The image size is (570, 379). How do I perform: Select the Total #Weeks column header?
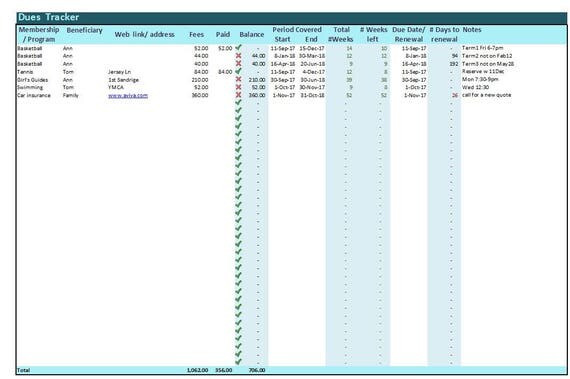click(341, 34)
